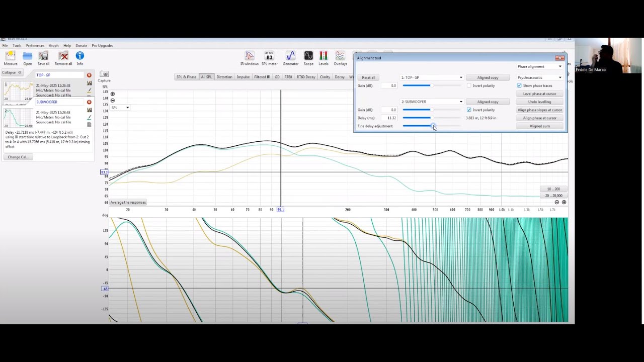644x362 pixels.
Task: Zoom in the frequency axis
Action: click(563, 202)
